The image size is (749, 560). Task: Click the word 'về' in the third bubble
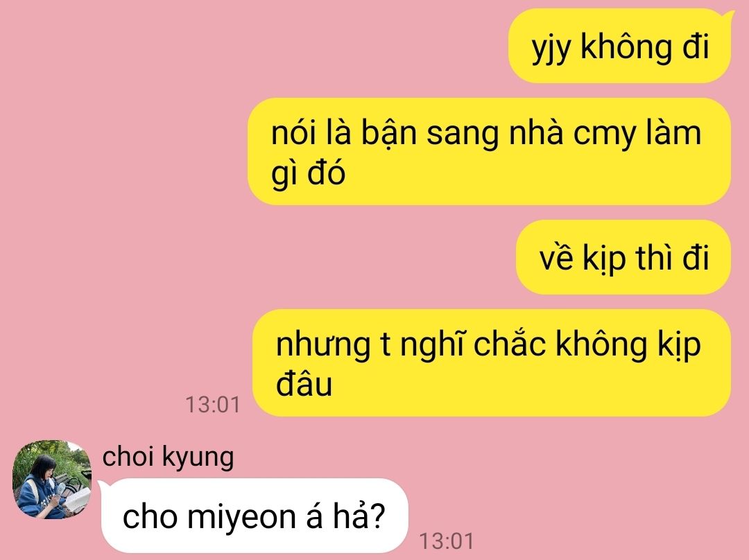[x=556, y=257]
